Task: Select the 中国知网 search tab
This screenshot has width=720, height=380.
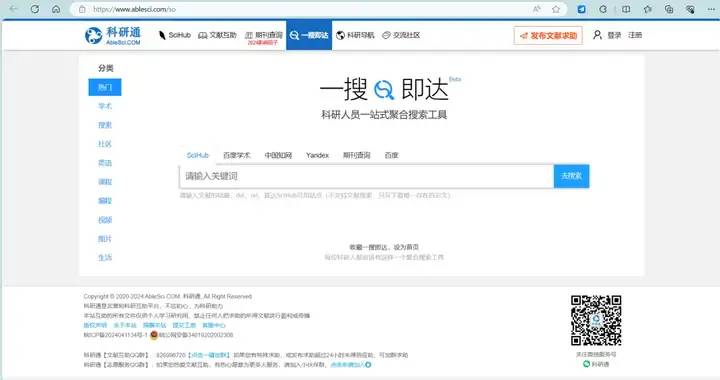Action: point(278,156)
